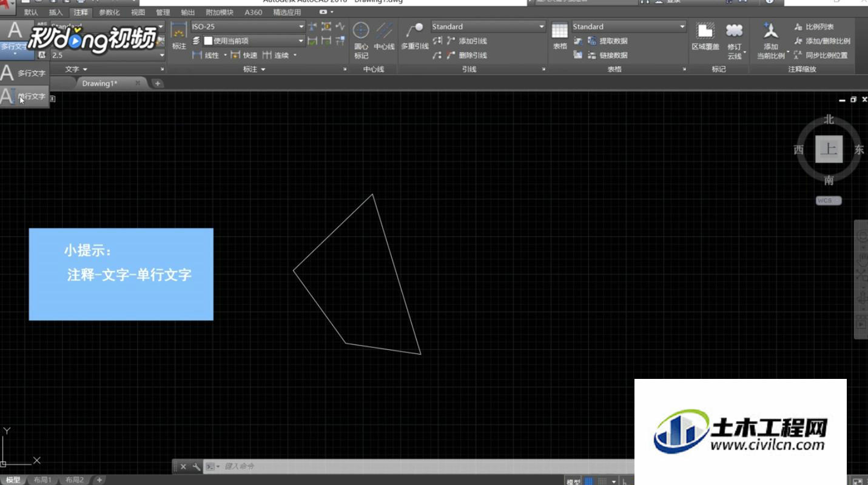Viewport: 868px width, 485px height.
Task: Open the multileader Standard style dropdown
Action: (x=542, y=27)
